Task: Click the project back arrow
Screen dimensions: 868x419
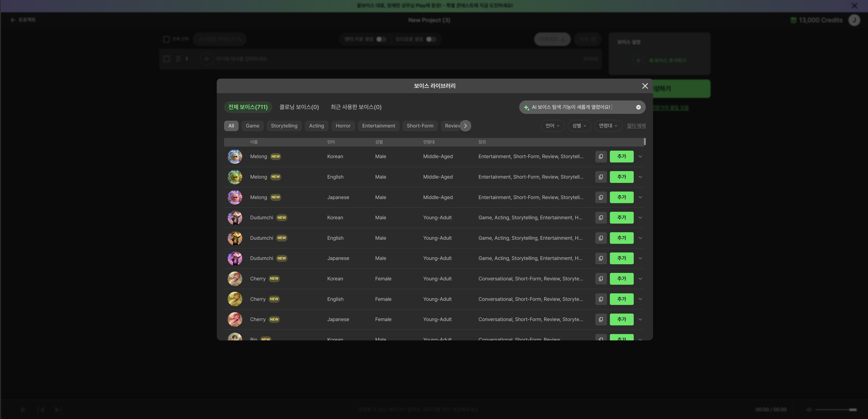Action: click(x=13, y=20)
